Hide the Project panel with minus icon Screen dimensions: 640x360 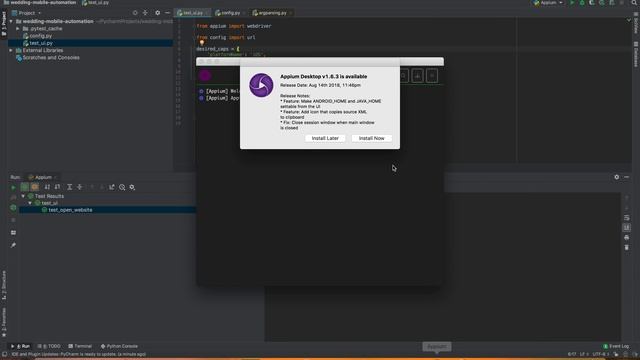click(167, 13)
